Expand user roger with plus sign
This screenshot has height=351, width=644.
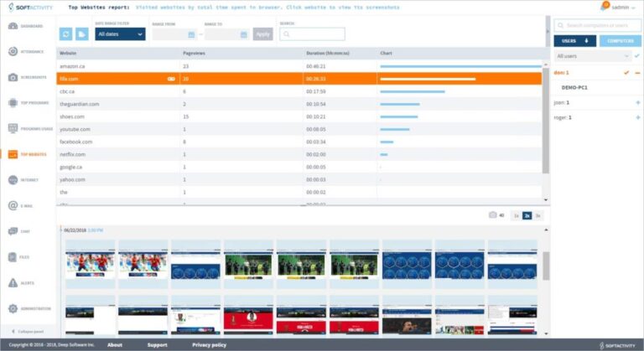pos(638,117)
